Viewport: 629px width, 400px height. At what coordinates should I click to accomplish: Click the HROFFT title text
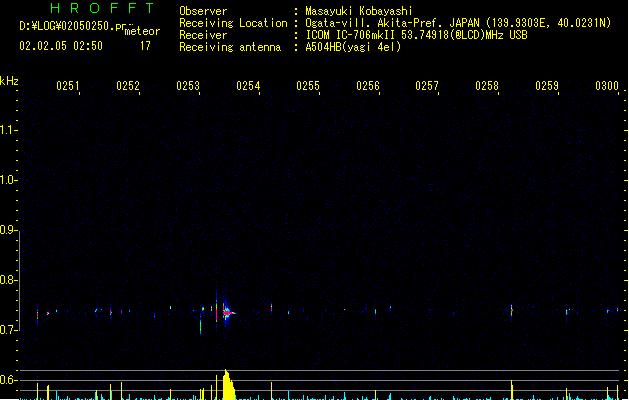[102, 8]
